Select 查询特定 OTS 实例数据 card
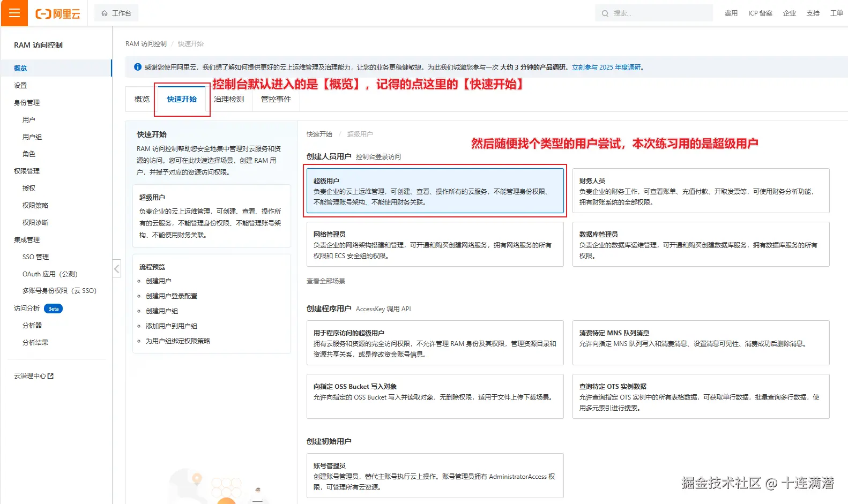 click(701, 396)
